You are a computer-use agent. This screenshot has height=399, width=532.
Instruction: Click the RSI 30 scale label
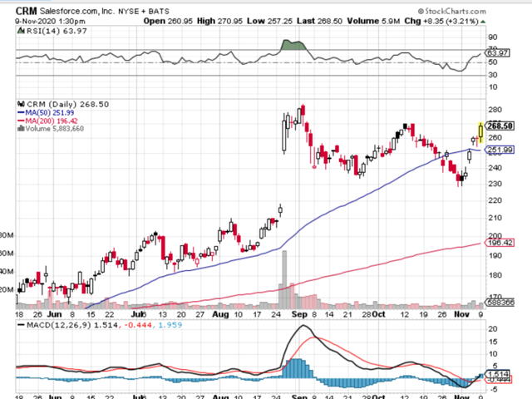point(493,75)
